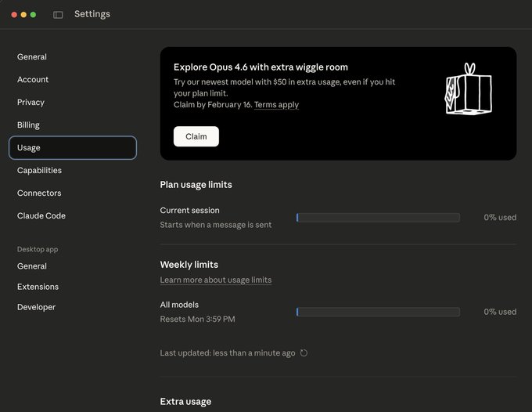
Task: Select Billing in the sidebar
Action: [x=28, y=125]
